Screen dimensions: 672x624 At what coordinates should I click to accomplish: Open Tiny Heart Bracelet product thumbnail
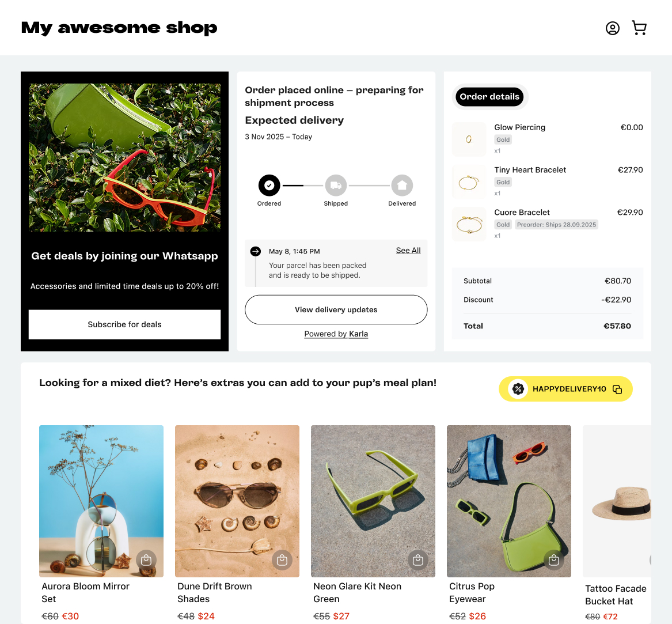point(469,182)
